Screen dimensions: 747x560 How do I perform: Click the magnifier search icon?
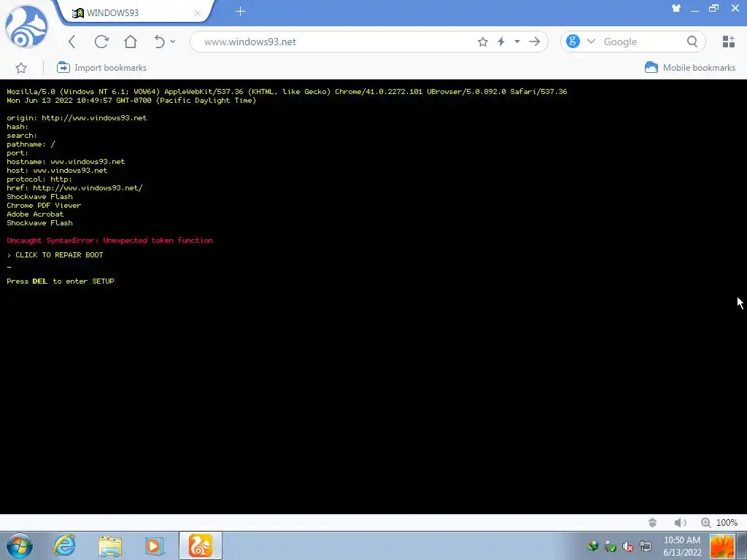click(x=692, y=42)
